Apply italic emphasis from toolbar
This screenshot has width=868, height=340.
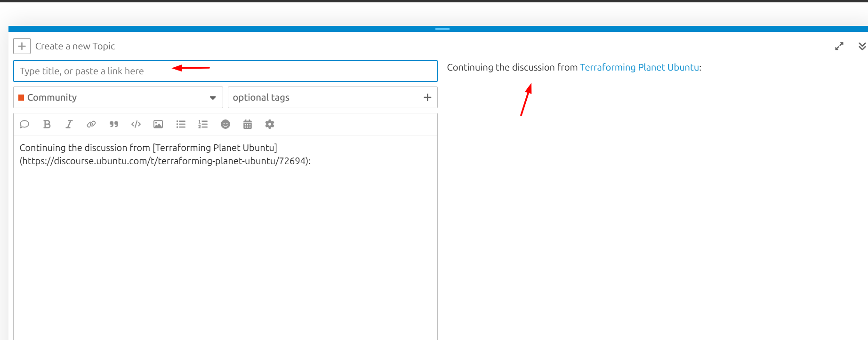pyautogui.click(x=69, y=124)
